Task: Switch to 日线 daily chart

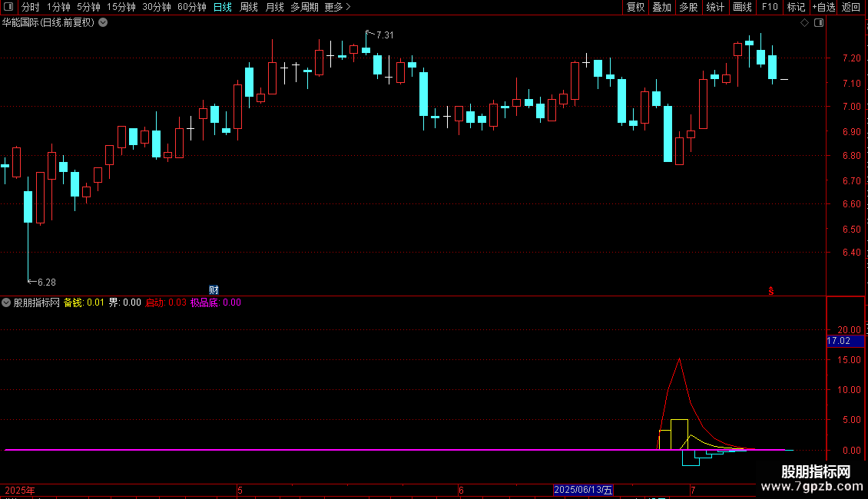Action: coord(223,7)
